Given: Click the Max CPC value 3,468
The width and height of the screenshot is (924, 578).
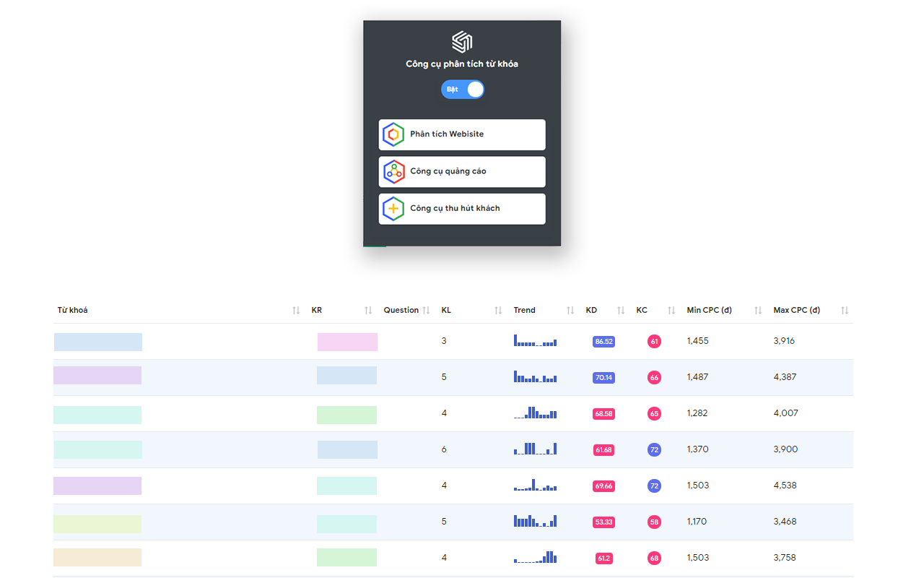Looking at the screenshot, I should [x=785, y=522].
